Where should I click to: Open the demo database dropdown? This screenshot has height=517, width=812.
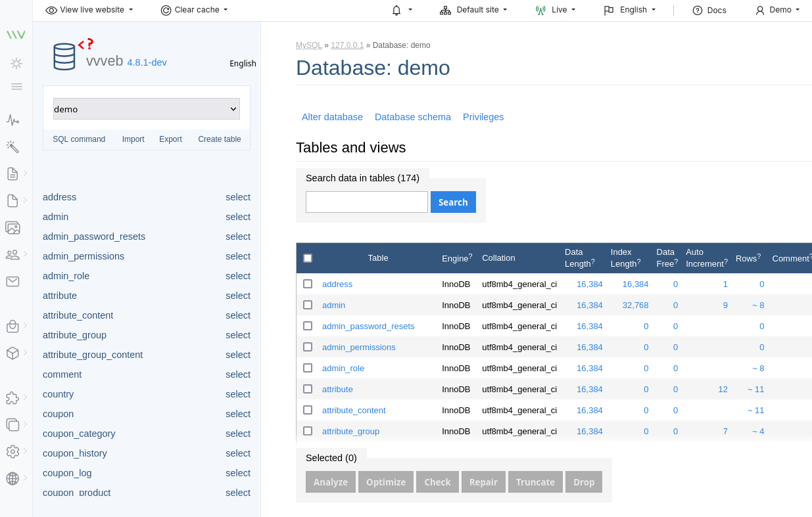coord(147,109)
